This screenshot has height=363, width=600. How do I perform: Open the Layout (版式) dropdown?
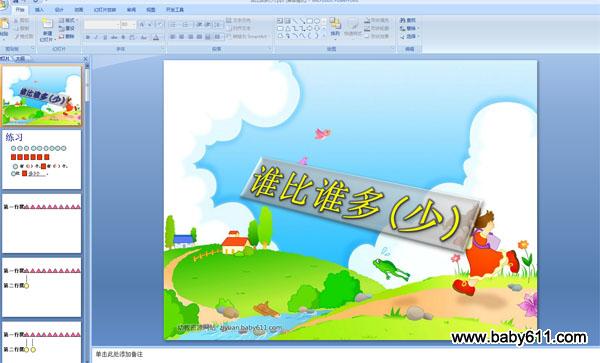click(68, 20)
